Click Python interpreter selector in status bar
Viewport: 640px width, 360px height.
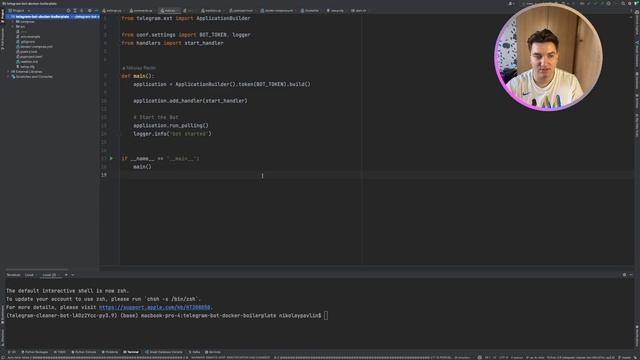(582, 358)
